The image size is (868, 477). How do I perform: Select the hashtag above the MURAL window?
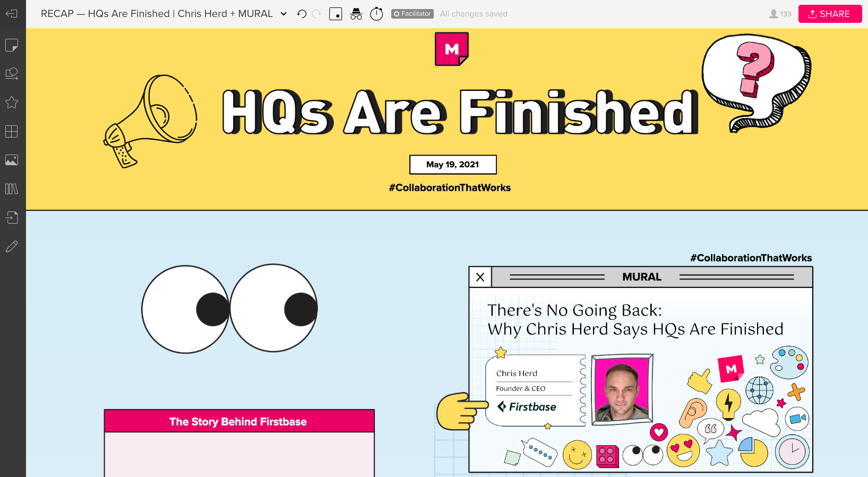click(751, 258)
